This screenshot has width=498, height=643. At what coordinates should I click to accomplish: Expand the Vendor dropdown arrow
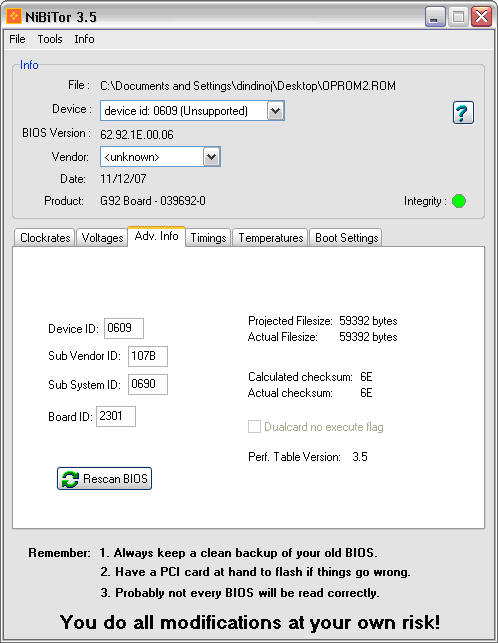(211, 157)
